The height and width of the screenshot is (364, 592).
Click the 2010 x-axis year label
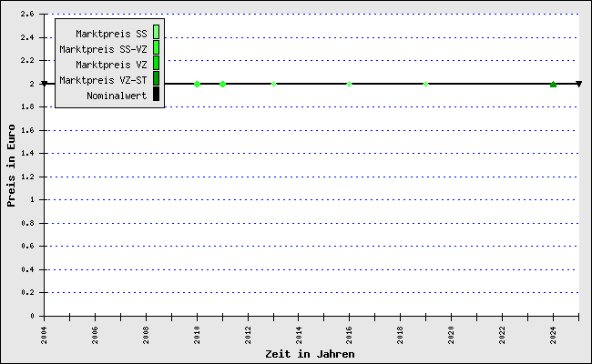click(x=197, y=335)
